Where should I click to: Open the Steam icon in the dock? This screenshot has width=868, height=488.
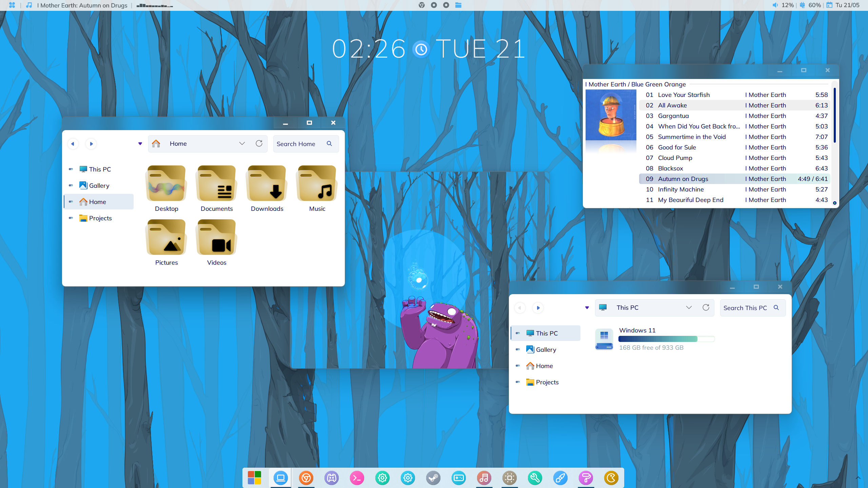[433, 478]
